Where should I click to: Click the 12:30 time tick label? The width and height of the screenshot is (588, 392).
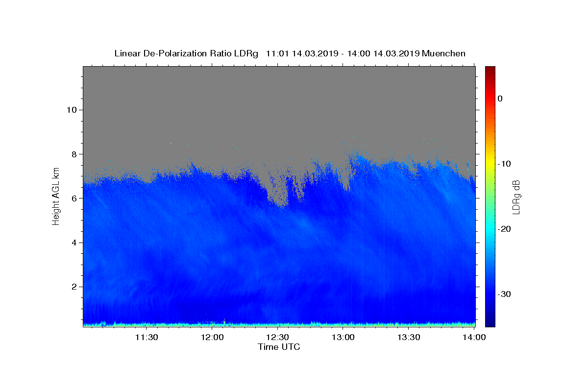278,337
